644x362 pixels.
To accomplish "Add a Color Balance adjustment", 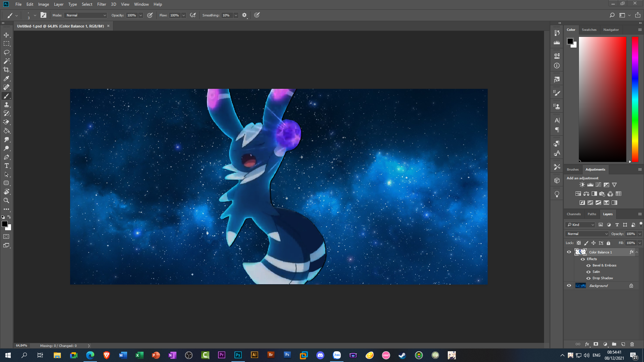I will click(x=586, y=194).
